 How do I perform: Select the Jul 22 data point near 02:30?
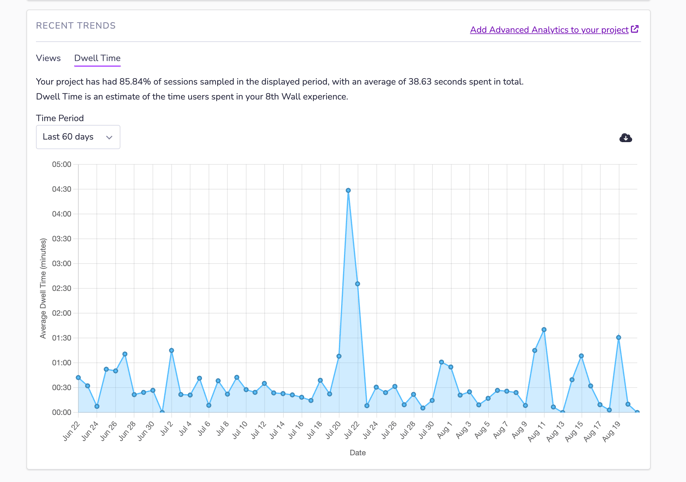pyautogui.click(x=357, y=284)
